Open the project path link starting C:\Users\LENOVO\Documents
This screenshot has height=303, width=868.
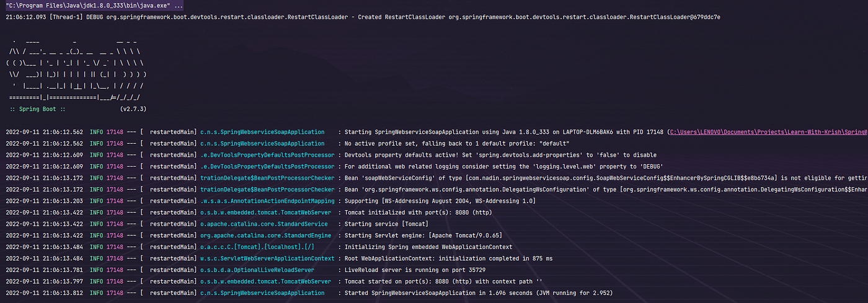(x=769, y=132)
